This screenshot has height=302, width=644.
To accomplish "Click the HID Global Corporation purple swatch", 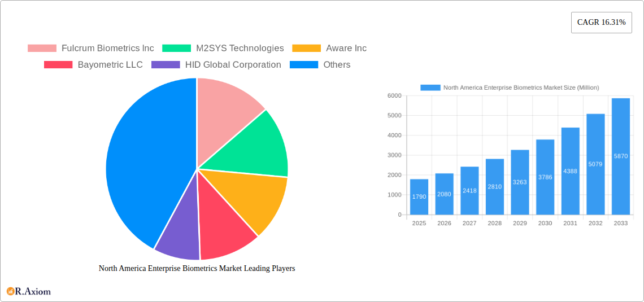I will (x=166, y=65).
